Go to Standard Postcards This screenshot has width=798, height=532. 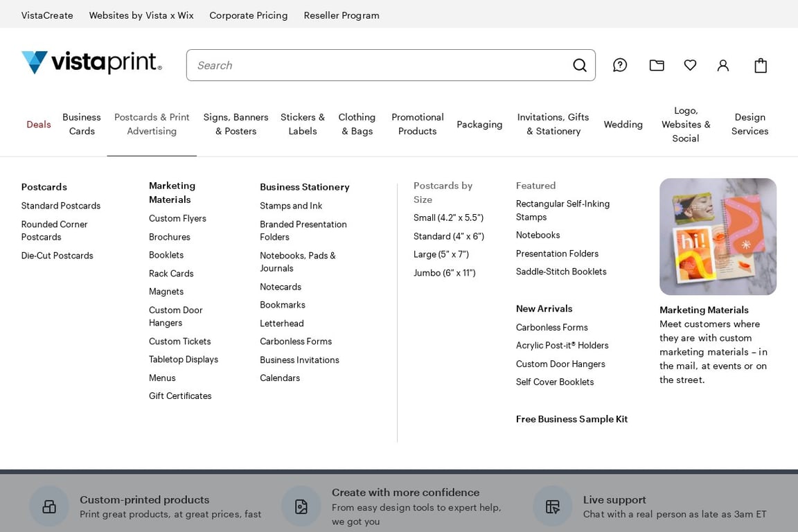(x=61, y=206)
